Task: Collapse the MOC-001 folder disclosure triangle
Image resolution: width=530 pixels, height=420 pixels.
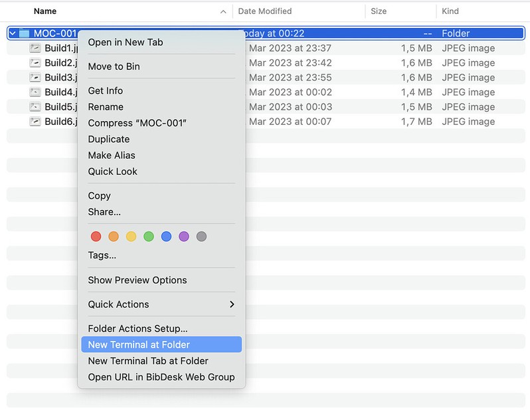Action: point(13,33)
